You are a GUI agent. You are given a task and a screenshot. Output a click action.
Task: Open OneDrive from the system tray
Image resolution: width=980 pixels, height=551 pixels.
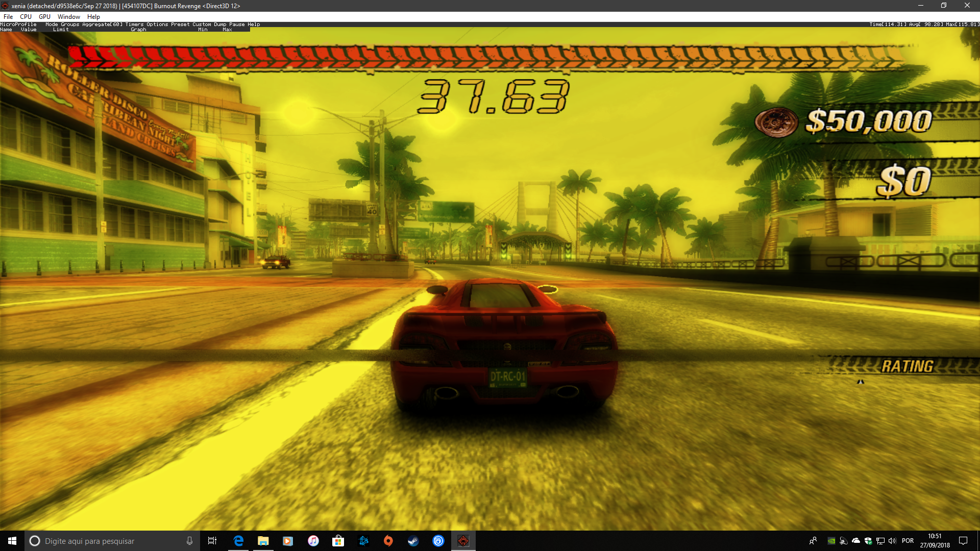pyautogui.click(x=856, y=541)
